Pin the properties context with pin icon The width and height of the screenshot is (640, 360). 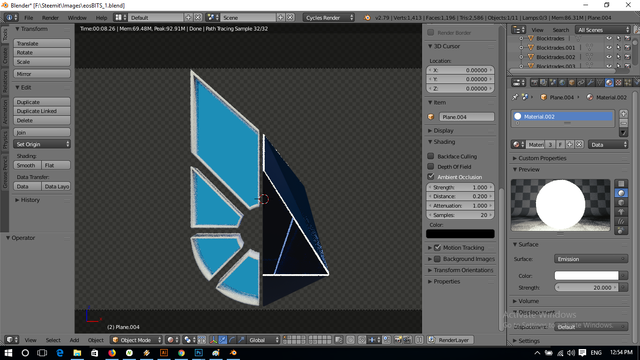[x=515, y=97]
